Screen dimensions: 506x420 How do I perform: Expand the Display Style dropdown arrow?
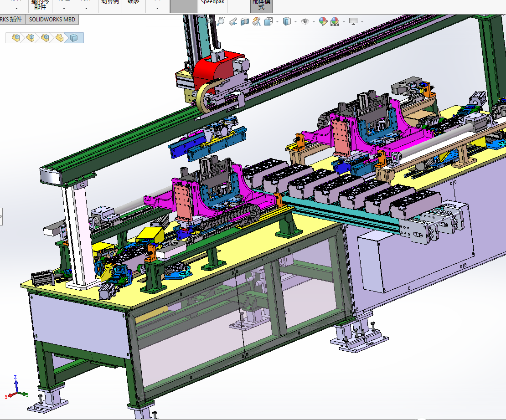295,22
